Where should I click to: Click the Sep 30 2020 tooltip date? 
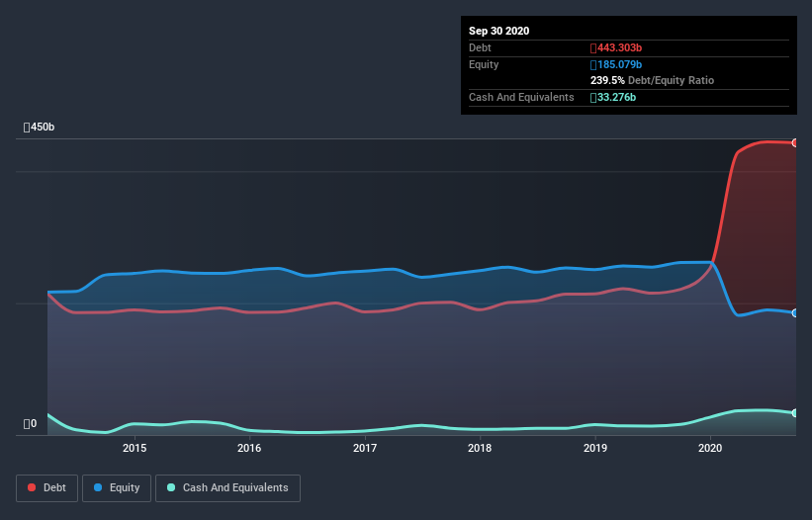click(498, 31)
